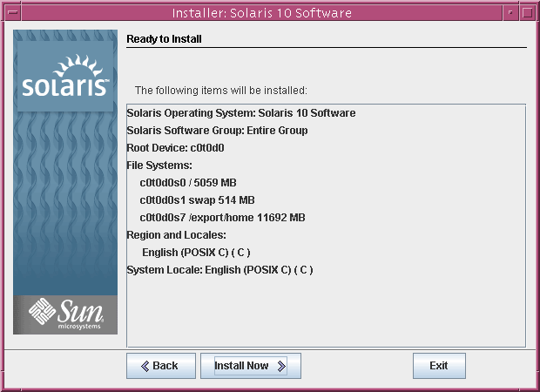Open the window menu in title bar
Screen dimensions: 540x392
click(x=11, y=12)
